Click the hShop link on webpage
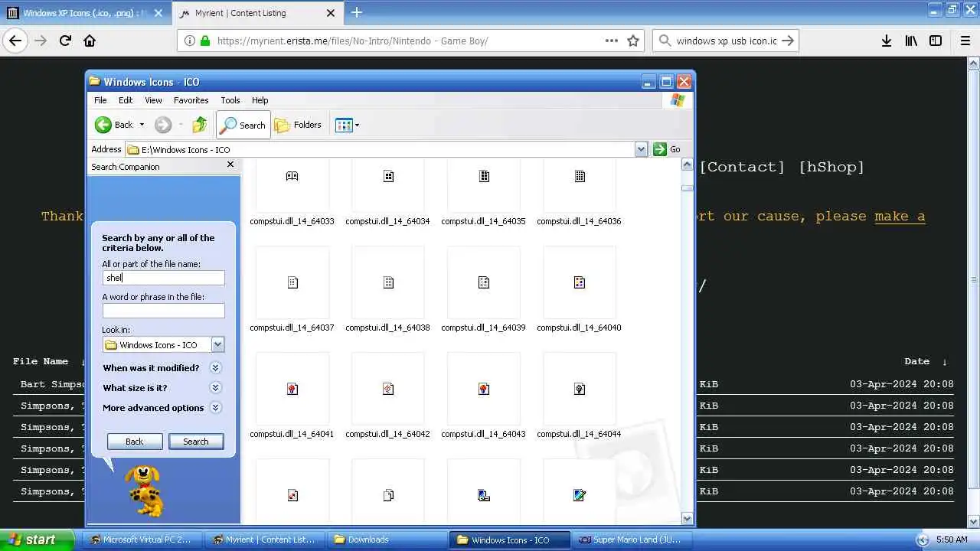This screenshot has height=551, width=980. 831,167
